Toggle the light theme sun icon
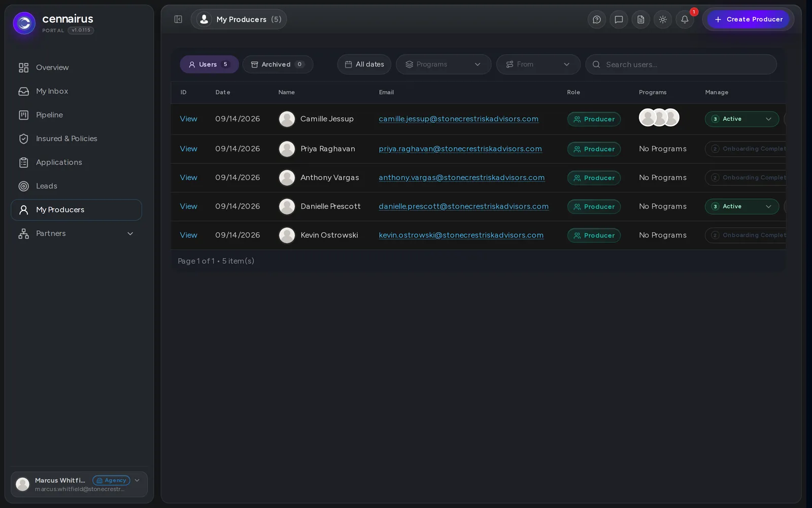The width and height of the screenshot is (812, 508). [663, 19]
